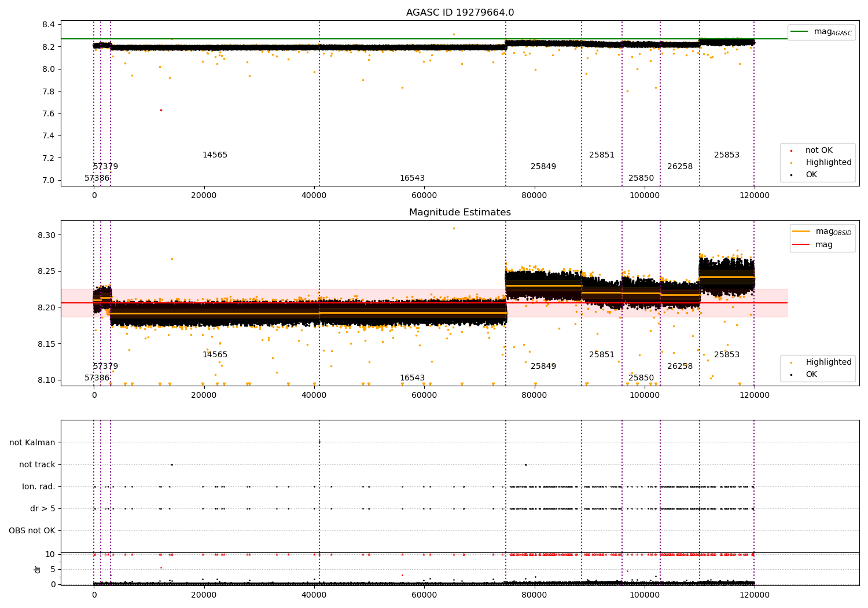
Task: Click 'Highlighted' in the middle plot legend
Action: (x=828, y=362)
